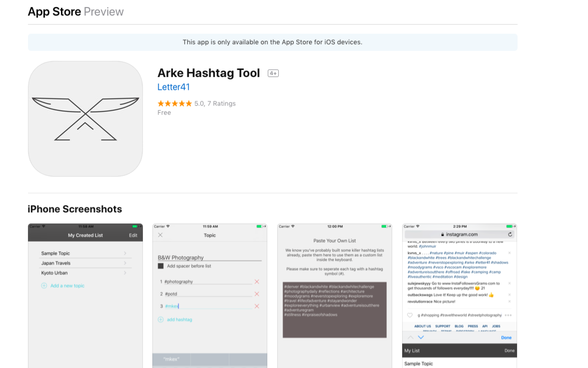Expand the Sample Topic row chevron
This screenshot has width=588, height=368.
point(125,253)
